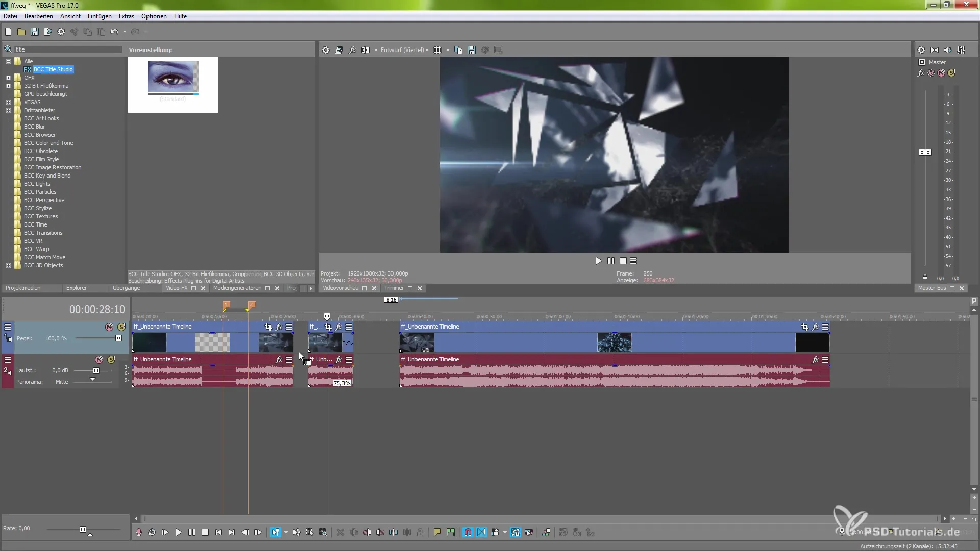Open event FX on first audio clip
Screen dimensions: 980x551
279,360
